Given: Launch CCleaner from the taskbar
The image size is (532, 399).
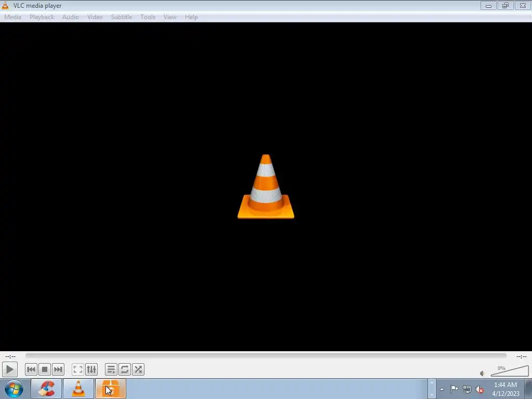Looking at the screenshot, I should 46,389.
